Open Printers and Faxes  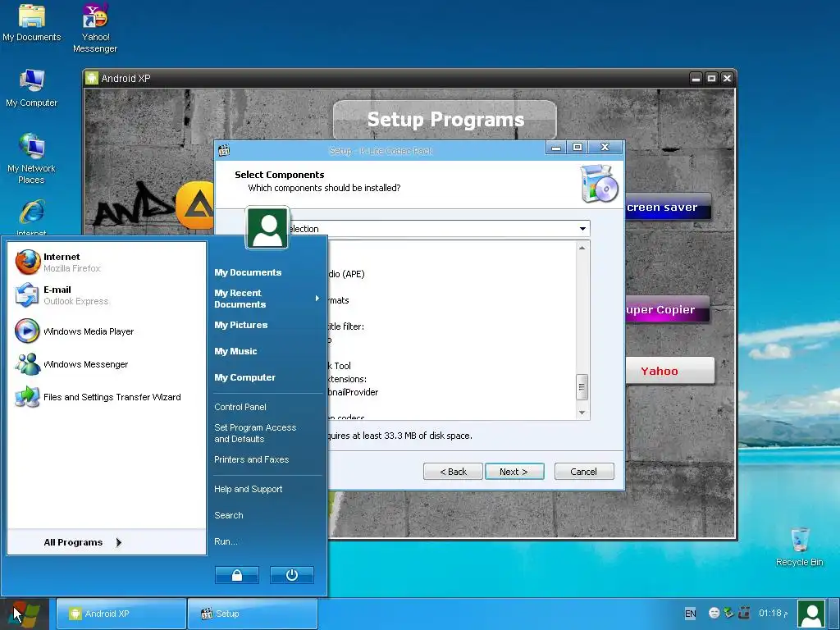pos(251,459)
